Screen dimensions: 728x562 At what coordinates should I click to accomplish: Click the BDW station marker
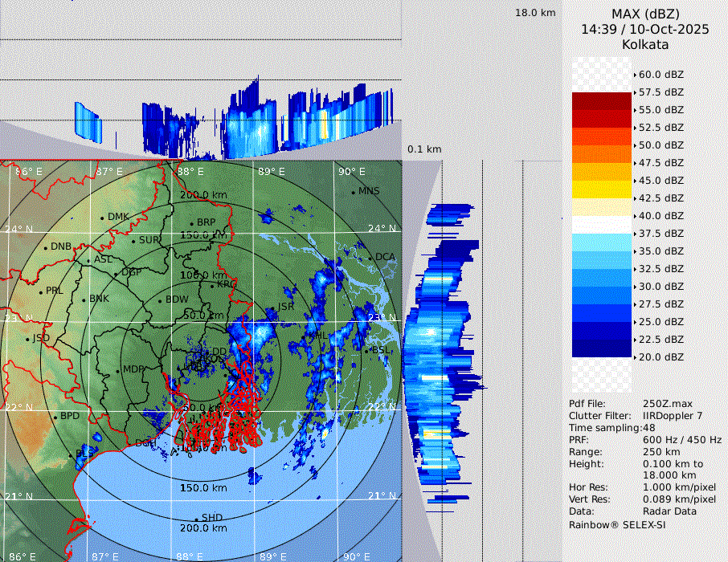(x=161, y=300)
